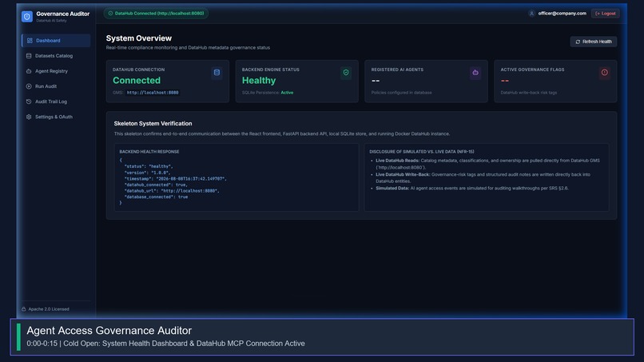644x362 pixels.
Task: Select Run Audit in sidebar
Action: pos(56,86)
